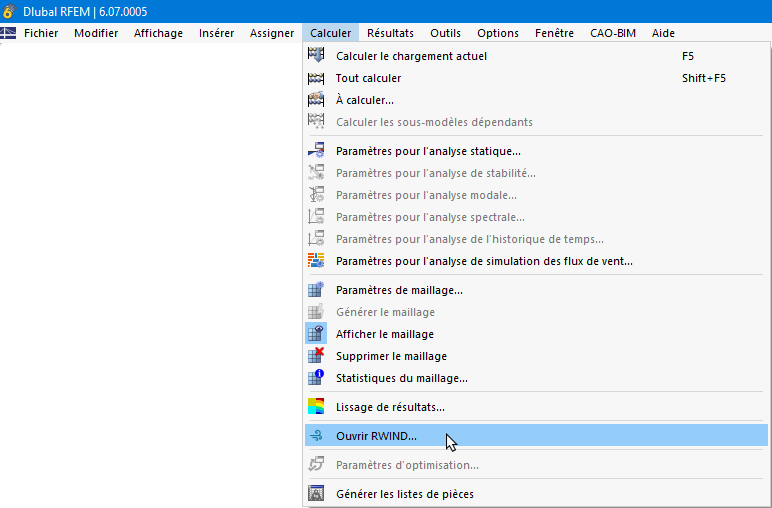Click the Tout calculer icon

[316, 78]
